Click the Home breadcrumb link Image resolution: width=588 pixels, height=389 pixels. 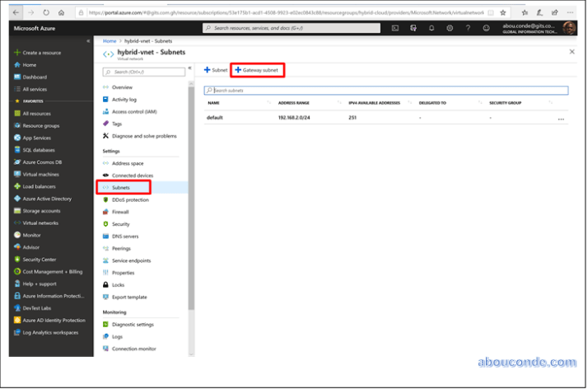(x=109, y=40)
